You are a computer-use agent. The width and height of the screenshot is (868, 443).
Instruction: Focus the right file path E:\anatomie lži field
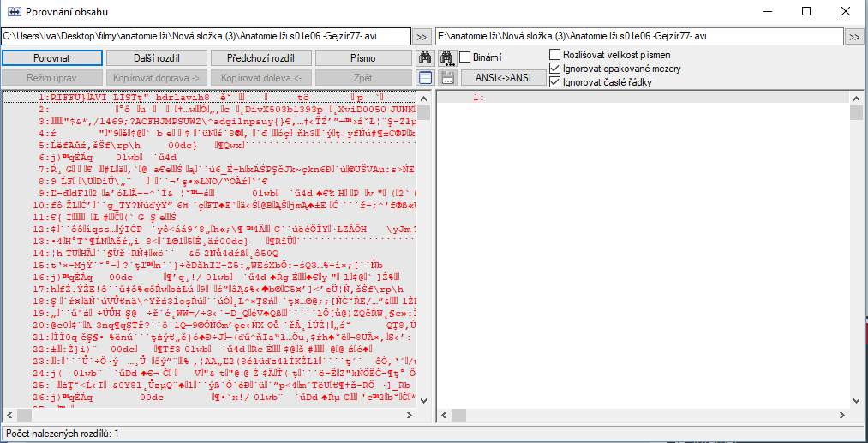639,37
